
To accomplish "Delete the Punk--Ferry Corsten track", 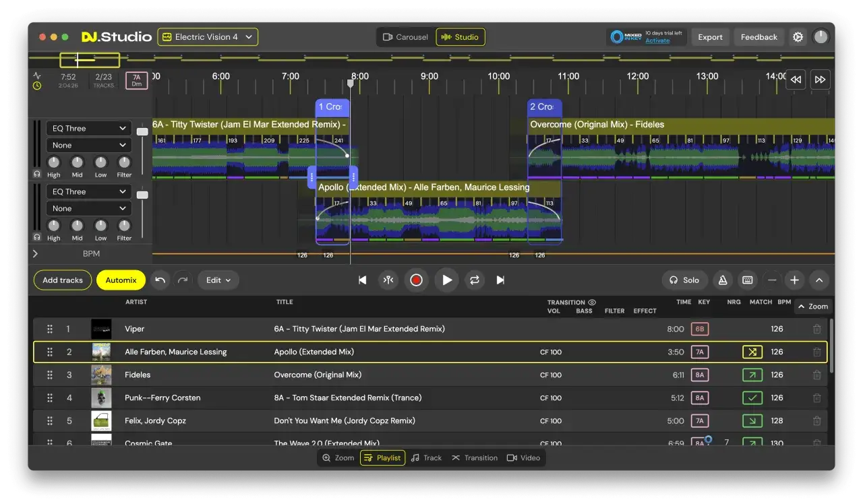I will [816, 398].
